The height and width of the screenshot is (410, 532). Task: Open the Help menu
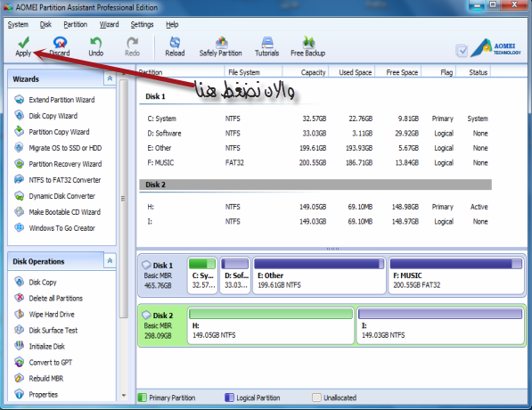click(172, 24)
